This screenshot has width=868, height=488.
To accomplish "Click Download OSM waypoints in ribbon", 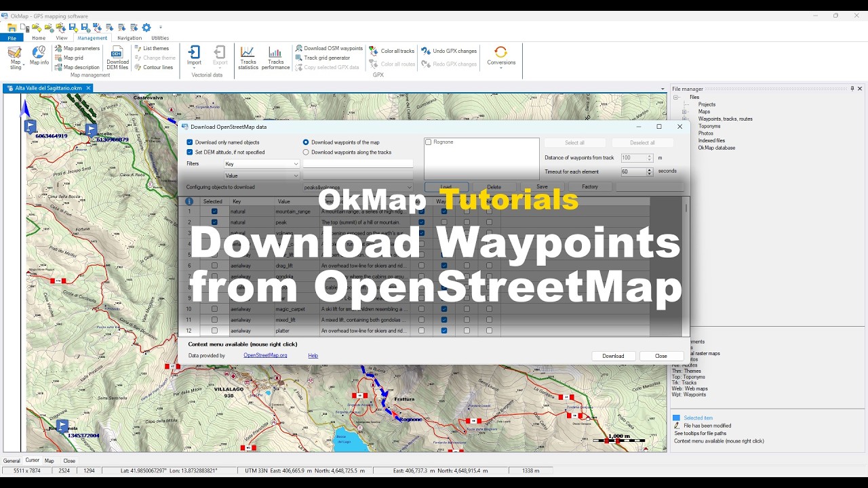I will pyautogui.click(x=329, y=48).
